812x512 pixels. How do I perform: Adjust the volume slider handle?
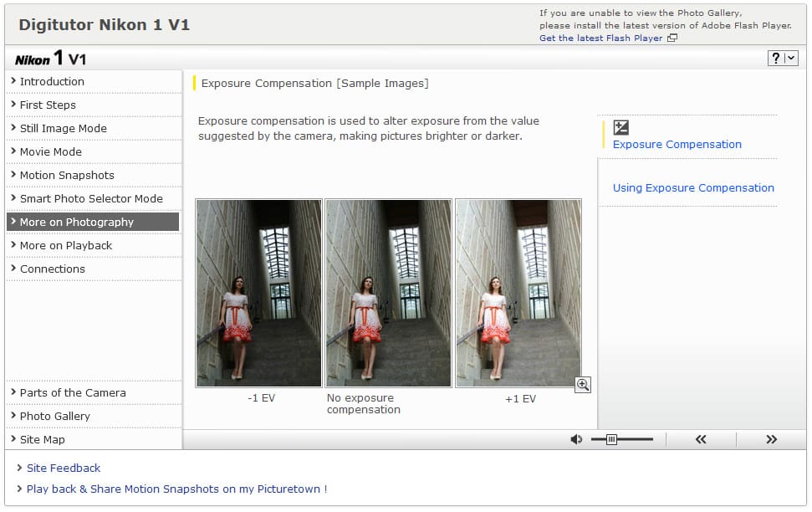tap(611, 439)
